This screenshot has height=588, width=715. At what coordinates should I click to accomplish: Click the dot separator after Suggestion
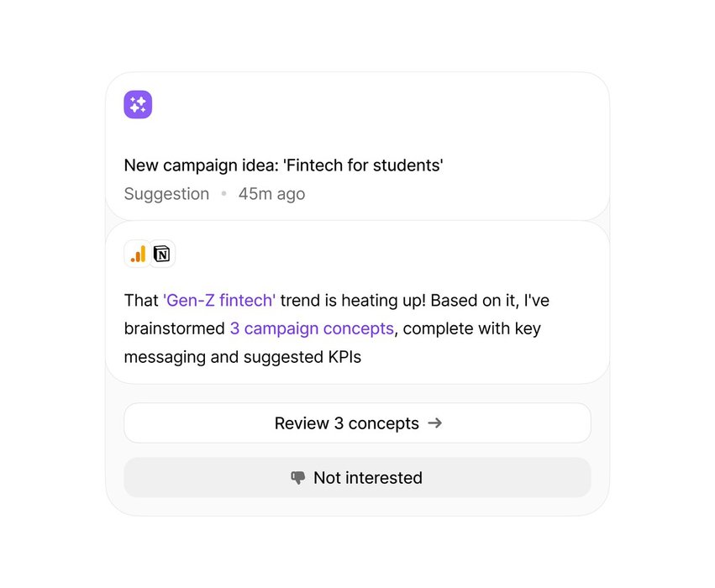click(223, 194)
